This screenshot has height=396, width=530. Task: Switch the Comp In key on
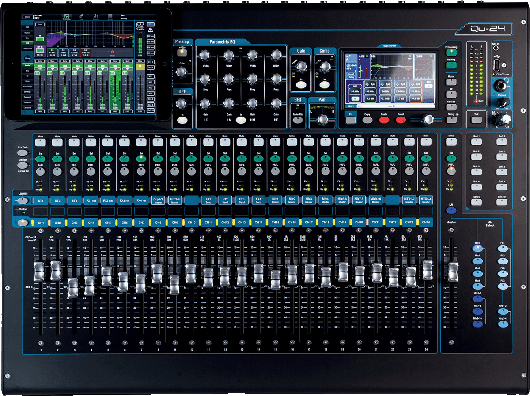(x=324, y=84)
